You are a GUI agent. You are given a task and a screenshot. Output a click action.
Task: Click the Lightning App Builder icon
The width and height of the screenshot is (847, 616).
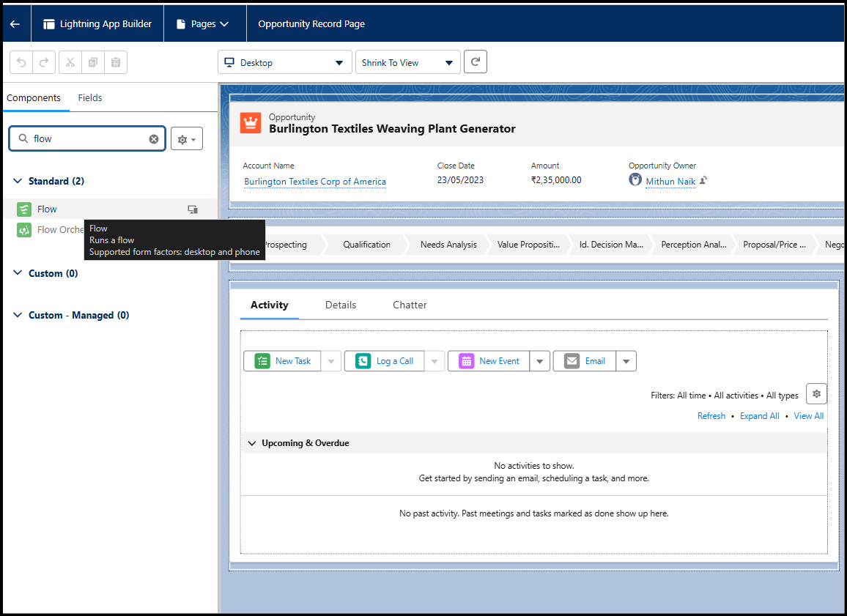tap(49, 23)
